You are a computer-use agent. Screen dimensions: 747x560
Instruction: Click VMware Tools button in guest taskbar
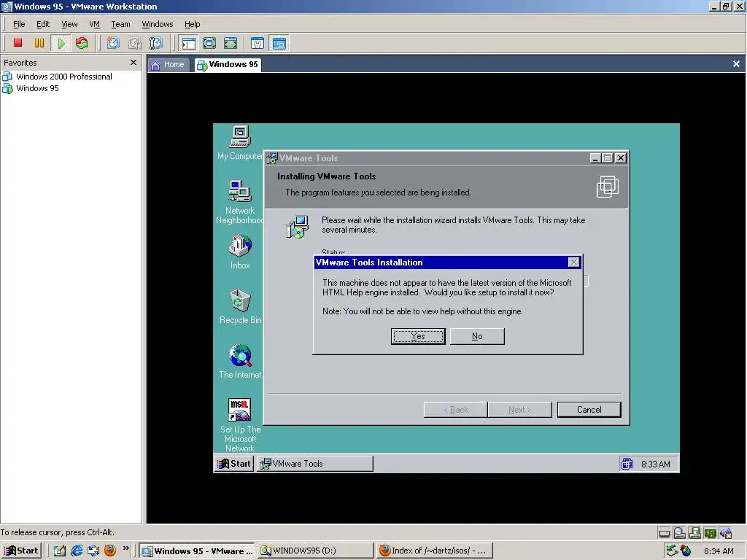point(315,463)
